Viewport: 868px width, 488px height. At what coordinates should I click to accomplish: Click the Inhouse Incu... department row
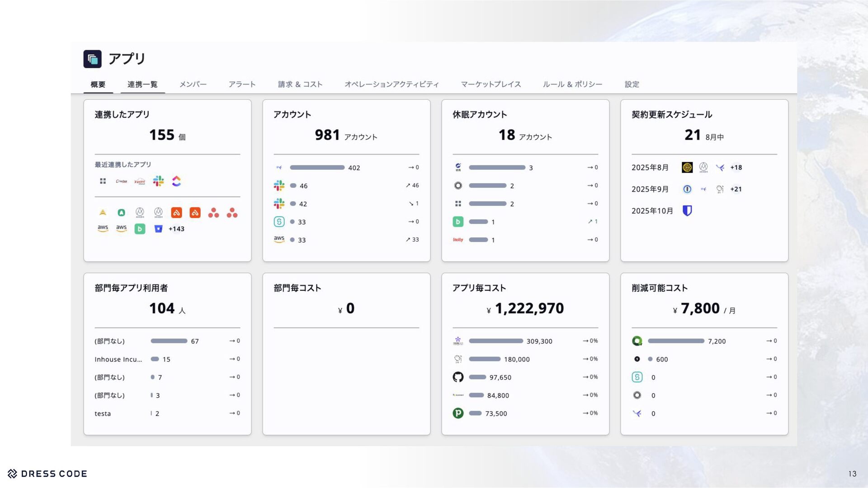coord(118,359)
